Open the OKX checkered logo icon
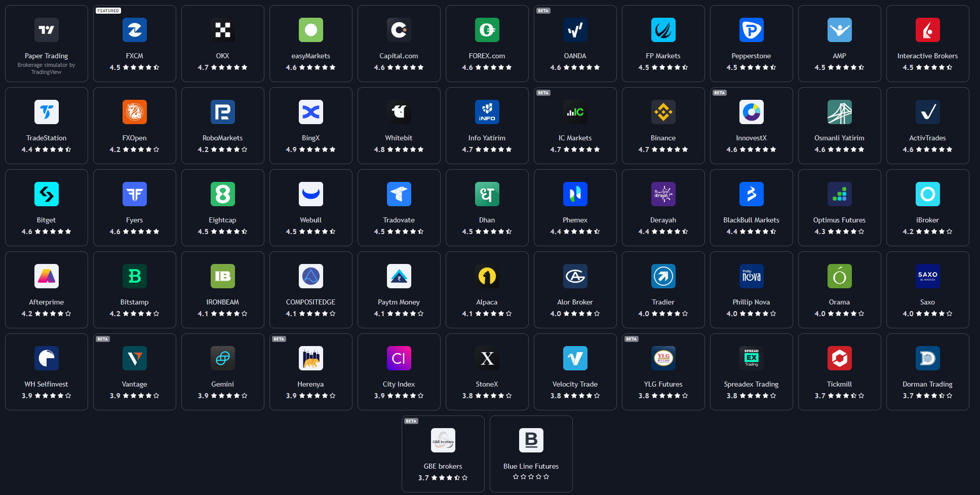Viewport: 980px width, 495px height. pyautogui.click(x=223, y=30)
